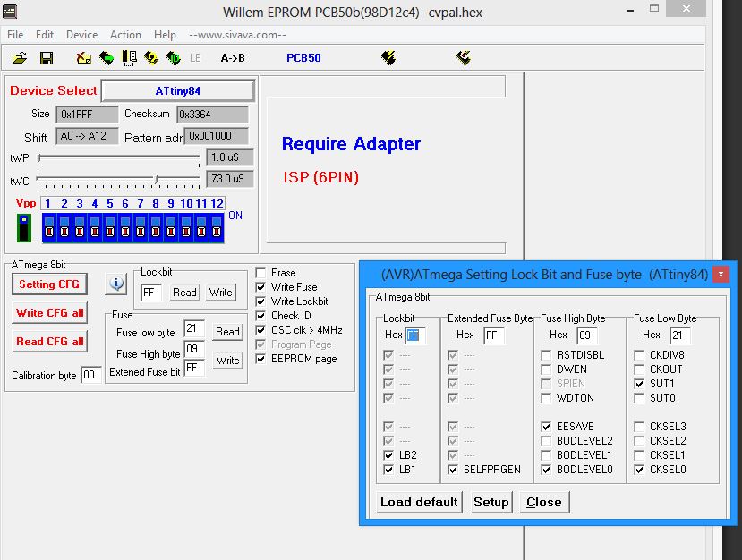Click the tWC slider thumb
Screen dimensions: 742x560
coord(157,180)
